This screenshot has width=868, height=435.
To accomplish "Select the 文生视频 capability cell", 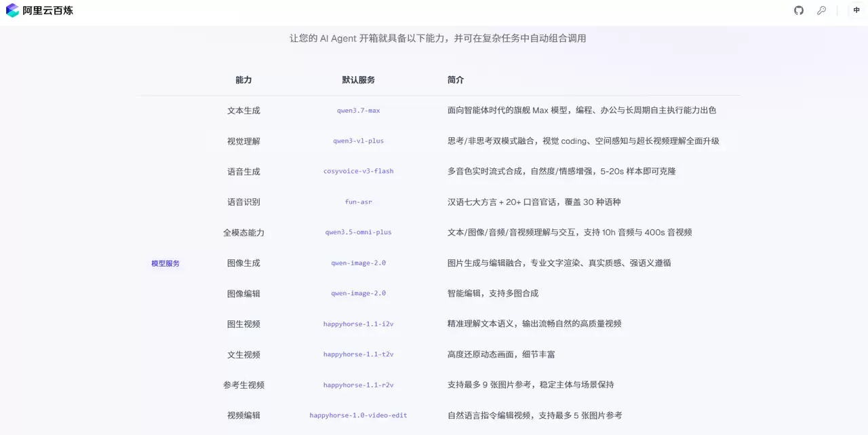I will pyautogui.click(x=243, y=355).
